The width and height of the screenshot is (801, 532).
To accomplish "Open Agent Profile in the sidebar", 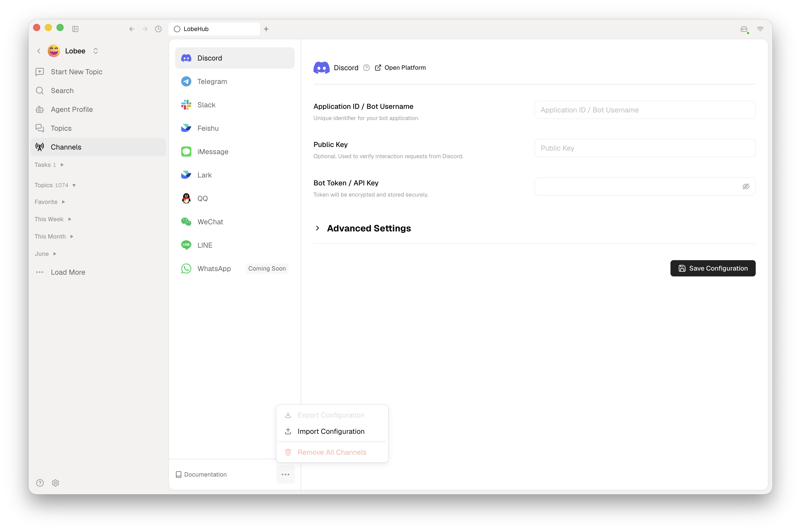I will [x=98, y=109].
